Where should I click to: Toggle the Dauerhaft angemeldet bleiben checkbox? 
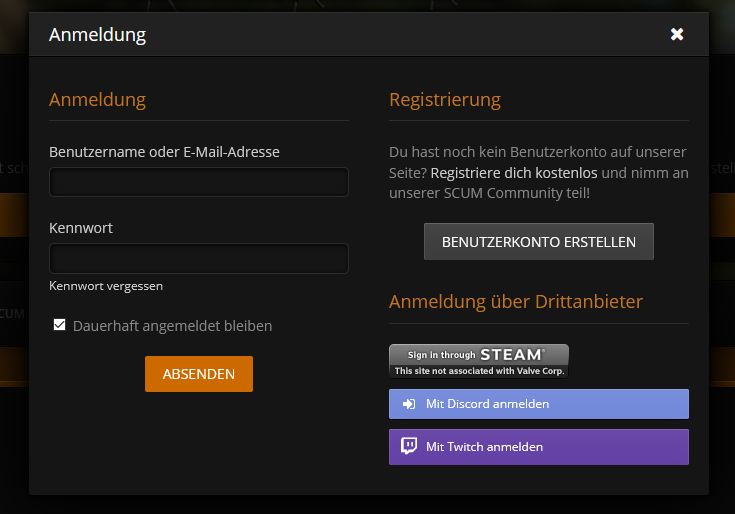(x=60, y=325)
